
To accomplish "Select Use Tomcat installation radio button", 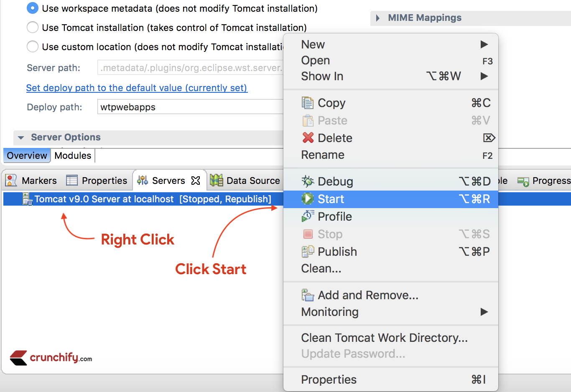I will pyautogui.click(x=33, y=28).
